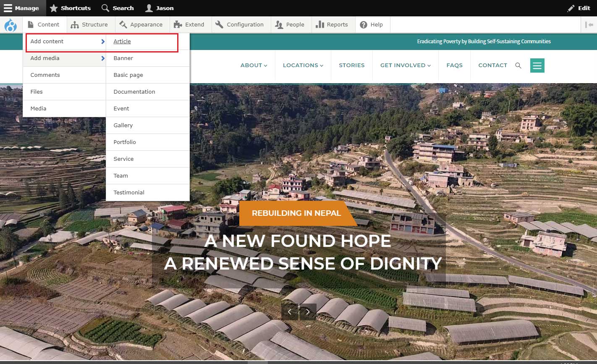The width and height of the screenshot is (597, 364).
Task: Choose Event content type
Action: coord(148,109)
